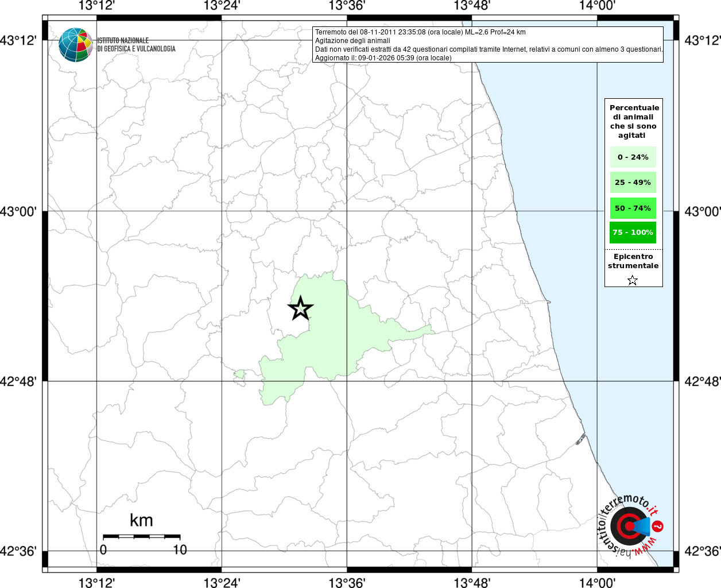
Task: Click the INGV globe logo
Action: (x=76, y=45)
